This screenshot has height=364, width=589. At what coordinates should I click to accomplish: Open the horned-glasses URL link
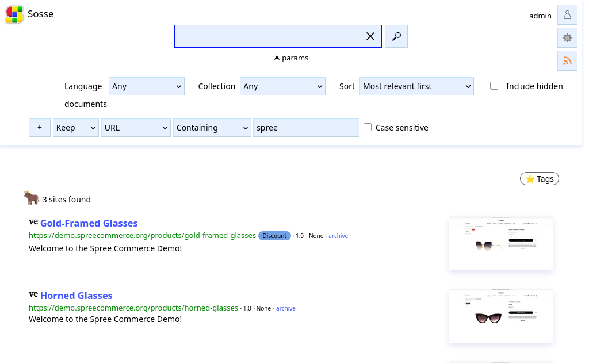coord(133,308)
